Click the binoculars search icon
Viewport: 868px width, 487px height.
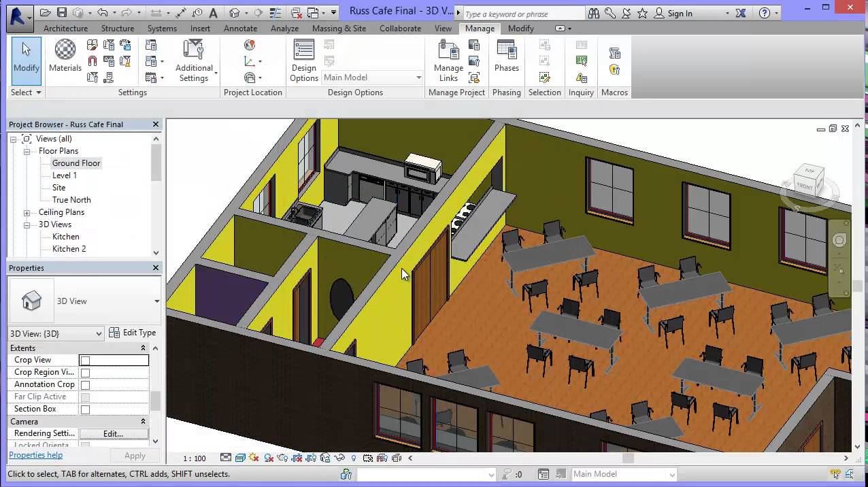click(x=593, y=14)
